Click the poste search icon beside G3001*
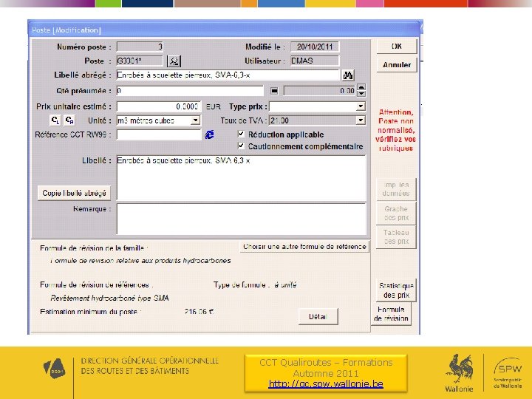The width and height of the screenshot is (532, 399). coord(174,61)
